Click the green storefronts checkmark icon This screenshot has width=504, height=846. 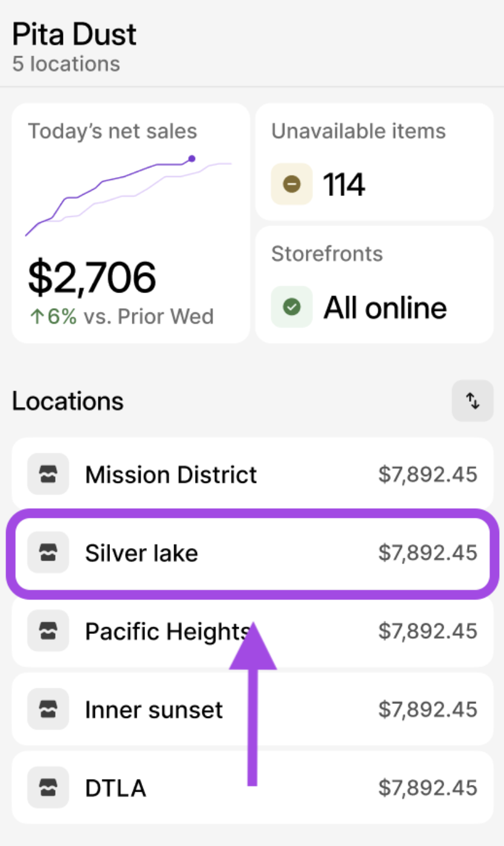[292, 307]
